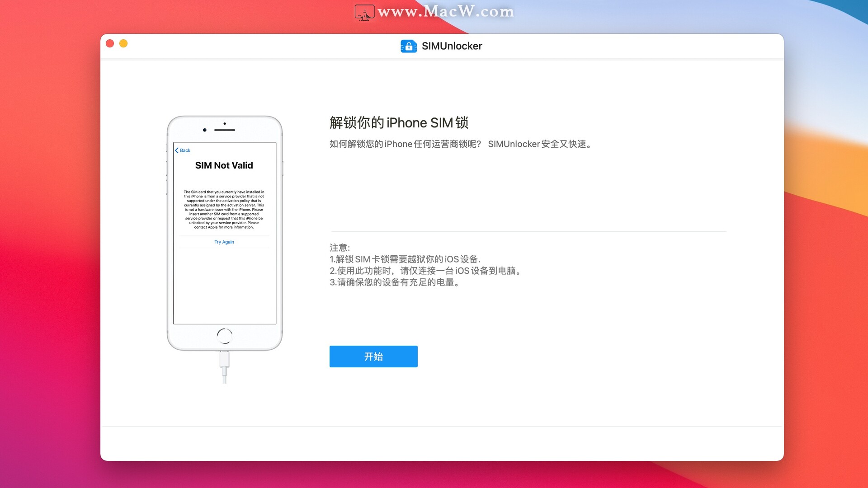This screenshot has width=868, height=488.
Task: Click the SIMUnlocker lock icon in title bar
Action: pyautogui.click(x=409, y=46)
